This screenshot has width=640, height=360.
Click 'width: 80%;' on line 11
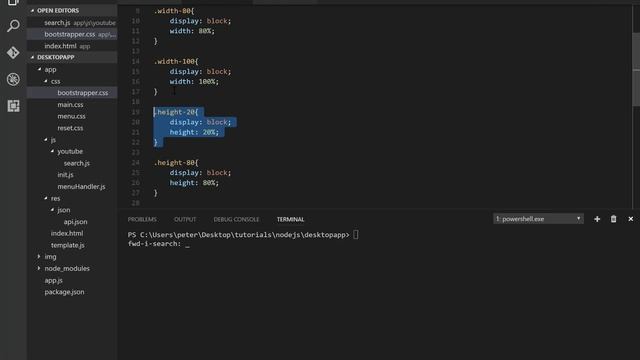[x=192, y=31]
